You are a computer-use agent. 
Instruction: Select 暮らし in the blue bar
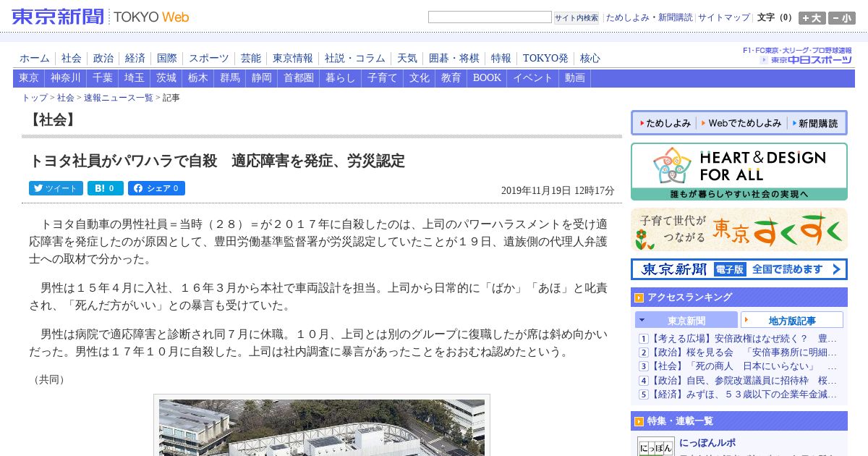click(341, 78)
